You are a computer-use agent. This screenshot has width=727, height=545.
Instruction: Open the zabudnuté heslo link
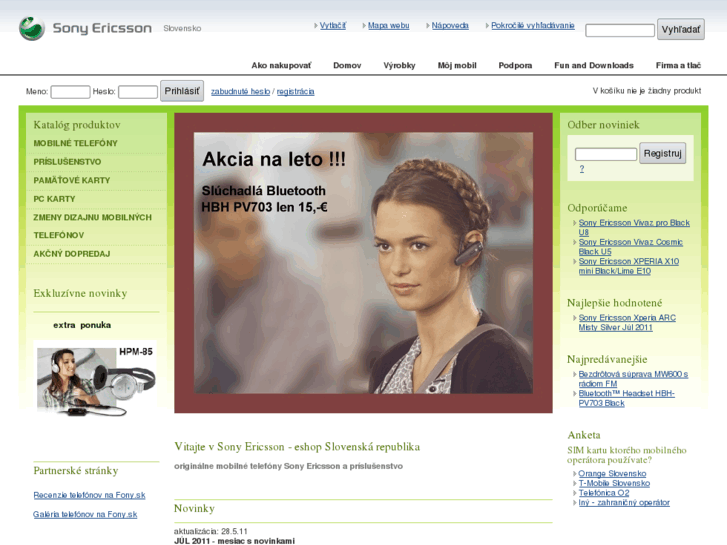pyautogui.click(x=240, y=91)
